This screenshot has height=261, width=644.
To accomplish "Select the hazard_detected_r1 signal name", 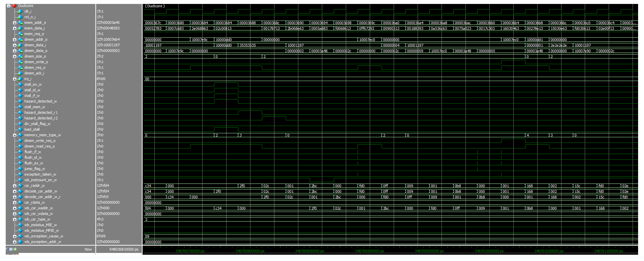I will [x=41, y=113].
